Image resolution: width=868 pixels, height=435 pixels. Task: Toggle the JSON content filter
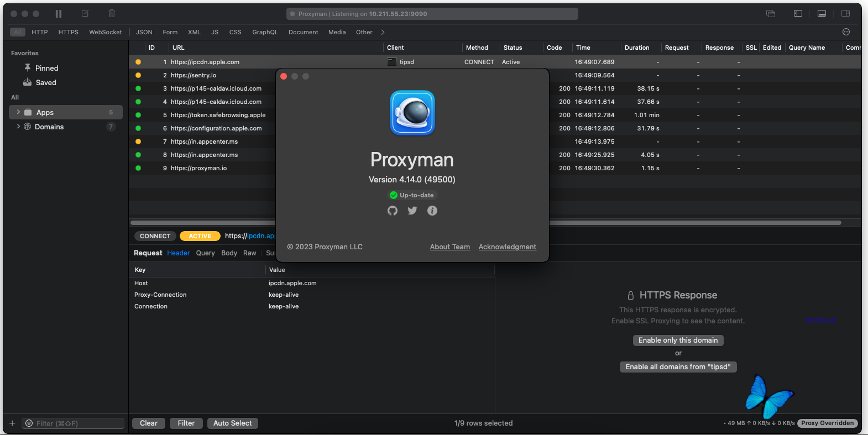click(144, 32)
